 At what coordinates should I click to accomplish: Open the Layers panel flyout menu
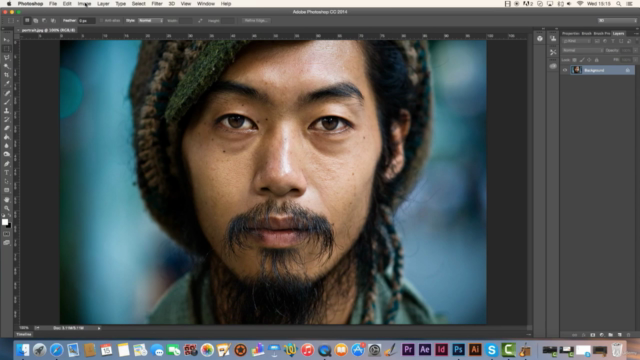[x=636, y=33]
